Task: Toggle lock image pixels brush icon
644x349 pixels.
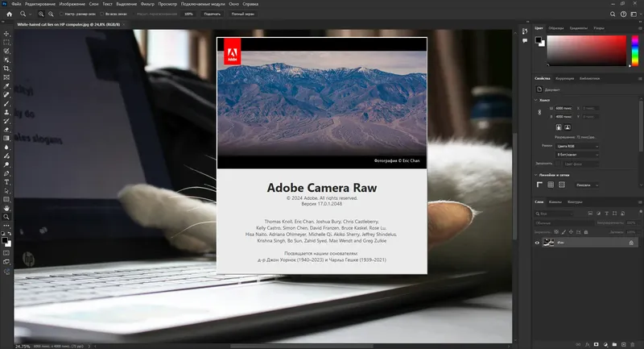Action: click(x=563, y=232)
